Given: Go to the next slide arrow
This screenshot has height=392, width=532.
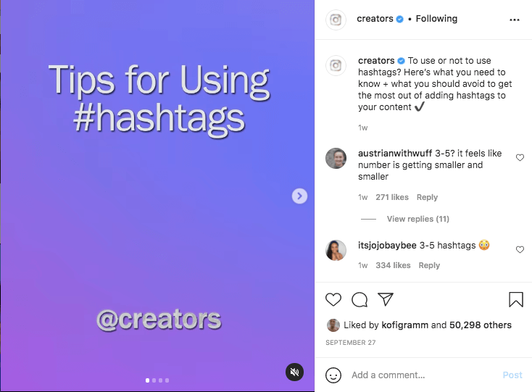Looking at the screenshot, I should click(300, 196).
